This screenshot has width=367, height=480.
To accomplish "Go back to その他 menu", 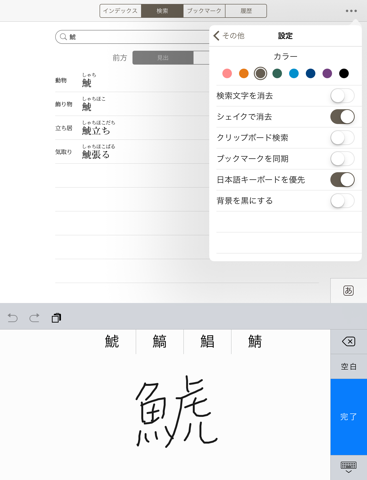I will click(x=229, y=36).
